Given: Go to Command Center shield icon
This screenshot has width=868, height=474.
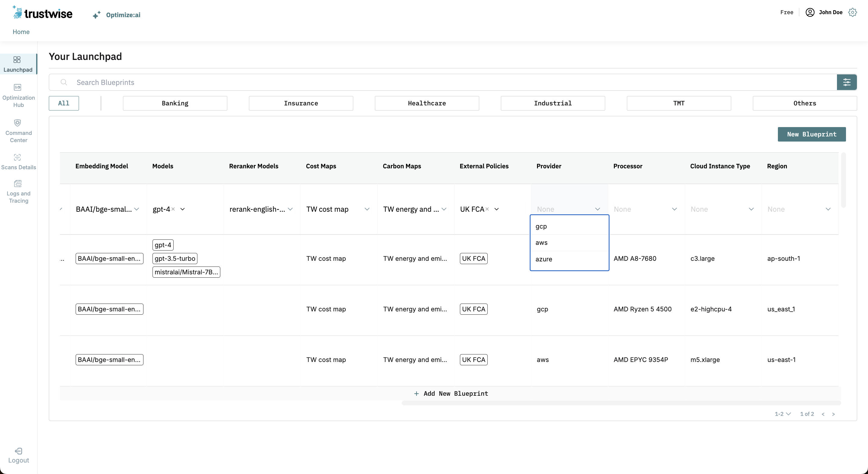Looking at the screenshot, I should pyautogui.click(x=17, y=123).
